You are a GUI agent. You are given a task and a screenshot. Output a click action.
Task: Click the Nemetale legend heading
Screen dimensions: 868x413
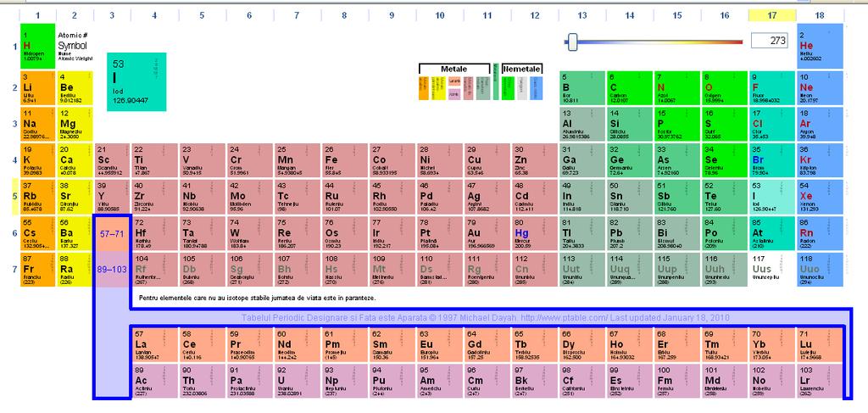pyautogui.click(x=522, y=70)
